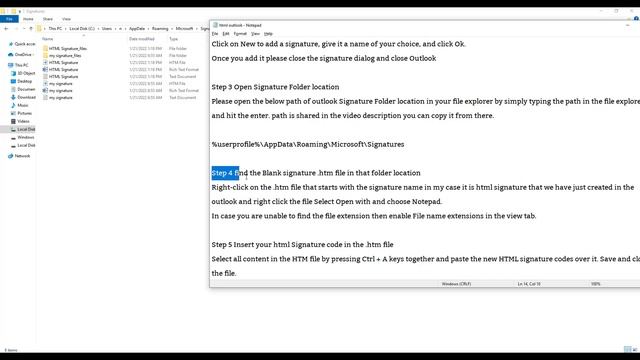
Task: Sort files by the Name column header
Action: [47, 39]
